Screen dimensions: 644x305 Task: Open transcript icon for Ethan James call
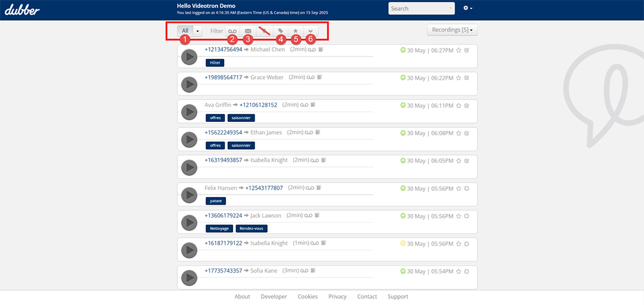318,132
